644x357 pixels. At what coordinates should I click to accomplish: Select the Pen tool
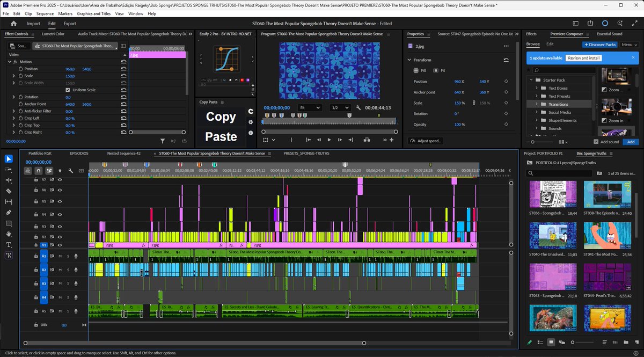[x=9, y=212]
